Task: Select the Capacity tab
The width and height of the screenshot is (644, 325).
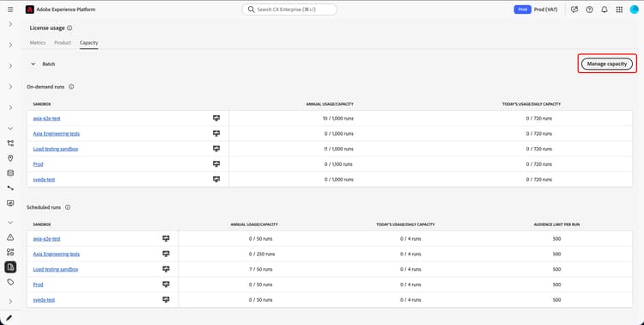Action: coord(88,43)
